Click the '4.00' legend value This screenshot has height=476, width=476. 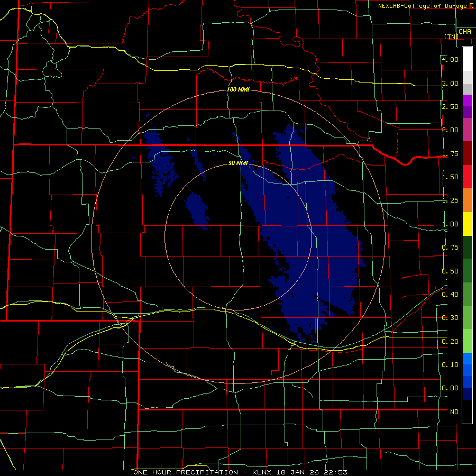click(x=450, y=59)
